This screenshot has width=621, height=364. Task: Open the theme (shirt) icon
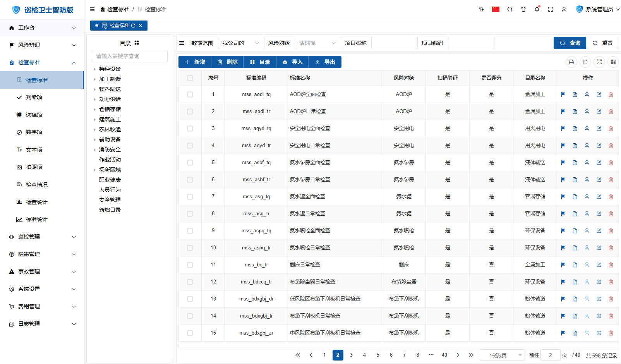(523, 9)
